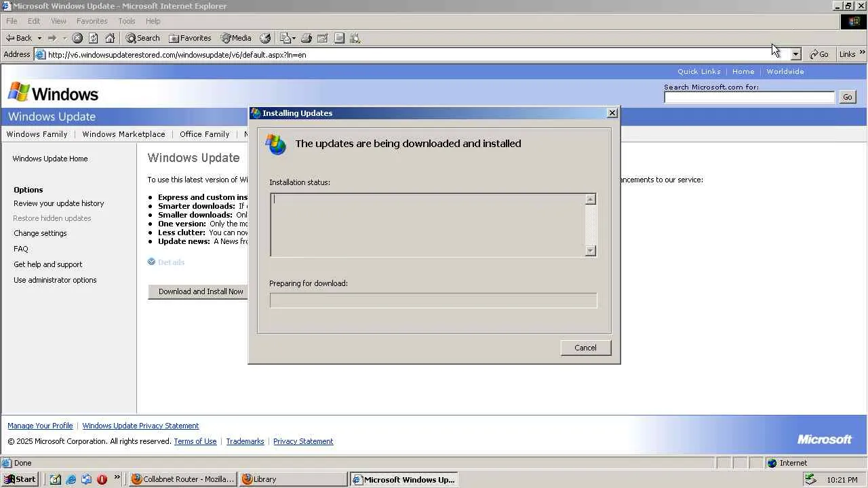
Task: Open the Back button history dropdown arrow
Action: point(39,38)
